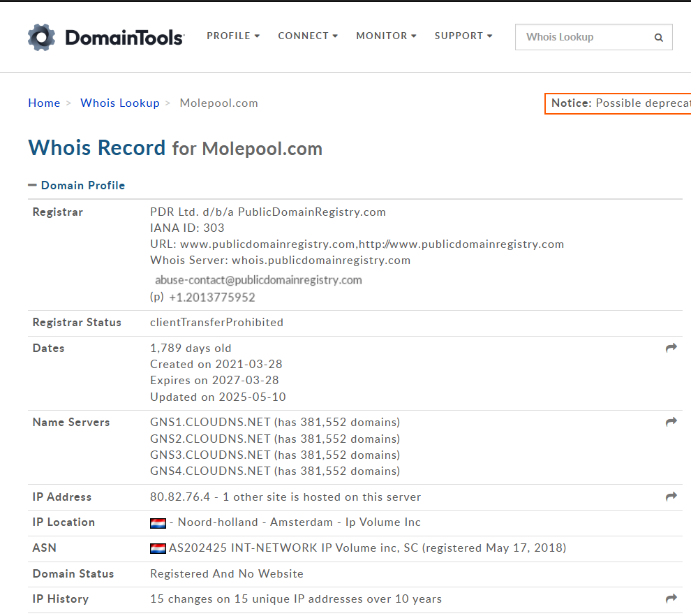The image size is (691, 616).
Task: Click Registered And No Website value
Action: click(227, 573)
